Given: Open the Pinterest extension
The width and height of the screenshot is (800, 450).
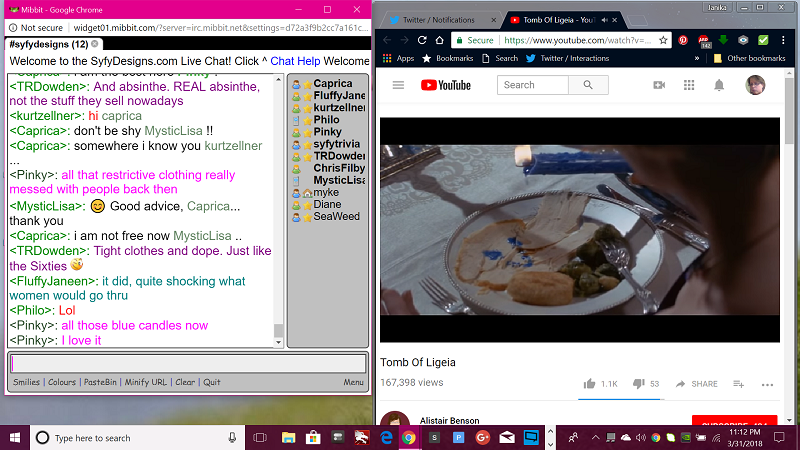Looking at the screenshot, I should coord(683,40).
